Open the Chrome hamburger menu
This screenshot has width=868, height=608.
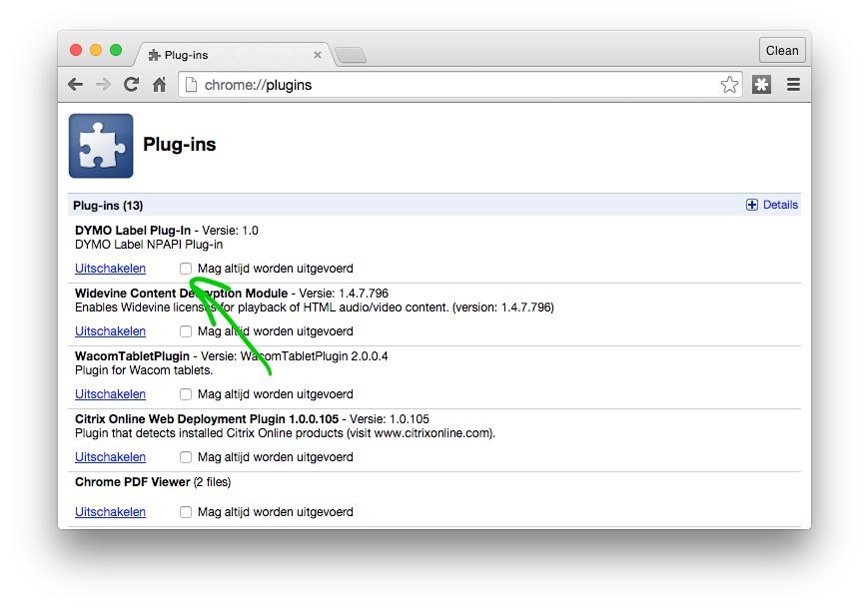pos(793,85)
